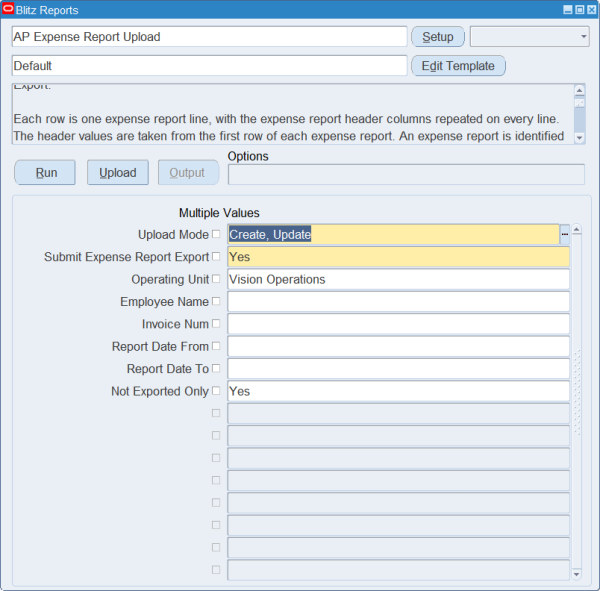Focus the AP Expense Report Upload name field
The image size is (600, 591).
(209, 37)
